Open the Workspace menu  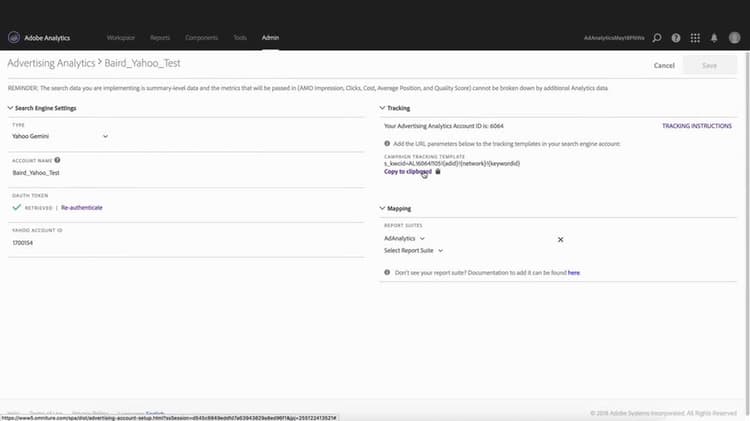click(121, 37)
